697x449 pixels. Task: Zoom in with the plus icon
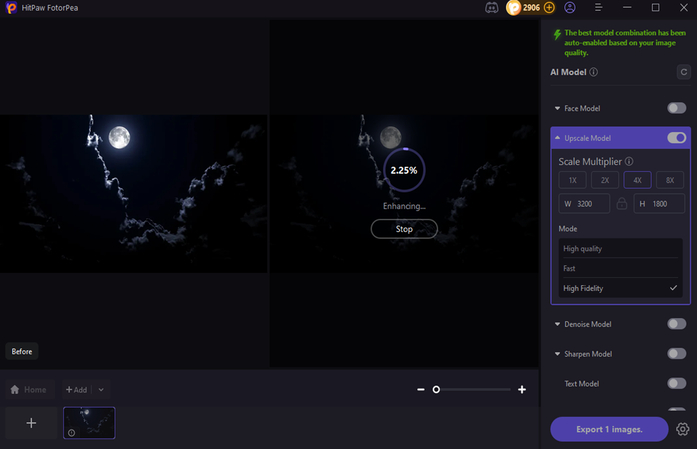(x=522, y=389)
